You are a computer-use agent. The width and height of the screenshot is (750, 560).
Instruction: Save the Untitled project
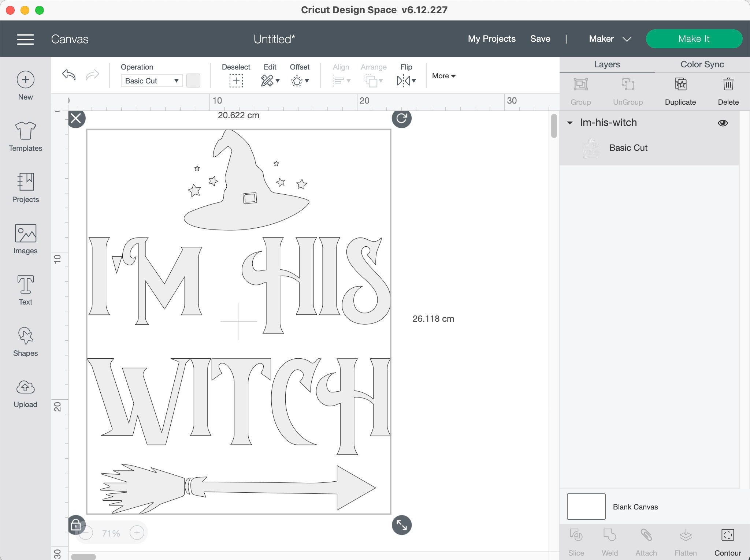pos(540,39)
